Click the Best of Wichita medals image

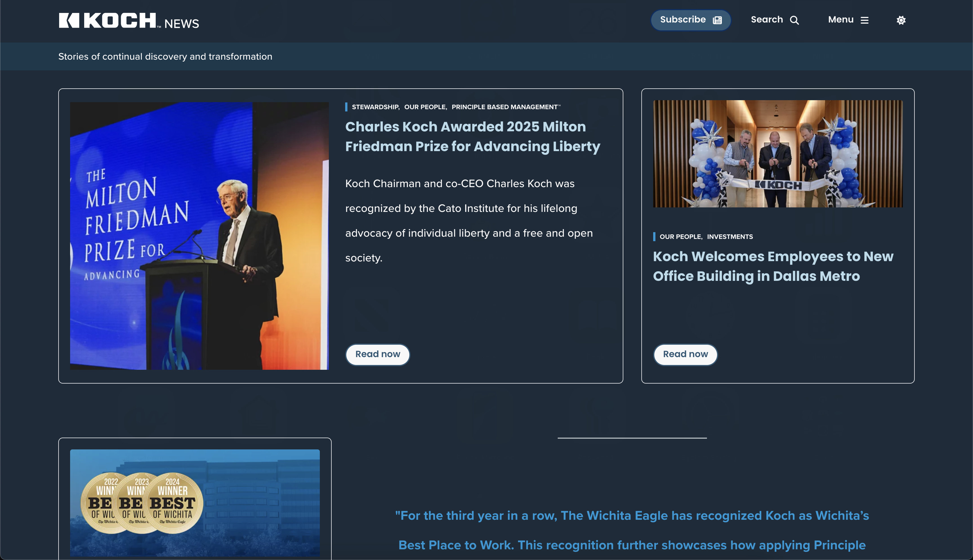(195, 502)
